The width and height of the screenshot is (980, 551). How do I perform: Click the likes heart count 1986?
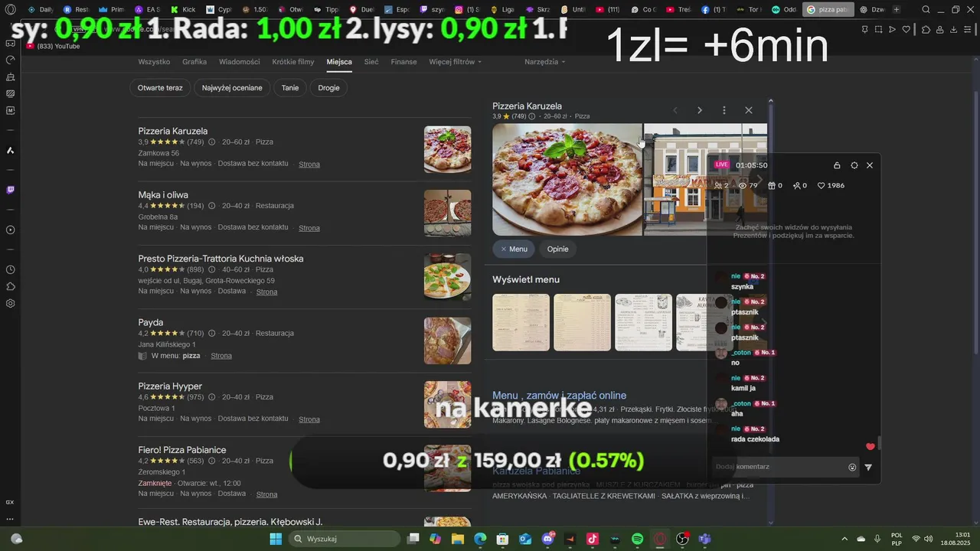(x=831, y=185)
